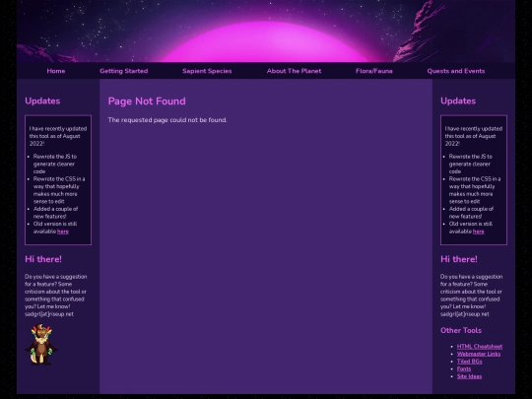Screen dimensions: 532x399
Task: Click the 'here' link in right Updates box
Action: point(479,232)
